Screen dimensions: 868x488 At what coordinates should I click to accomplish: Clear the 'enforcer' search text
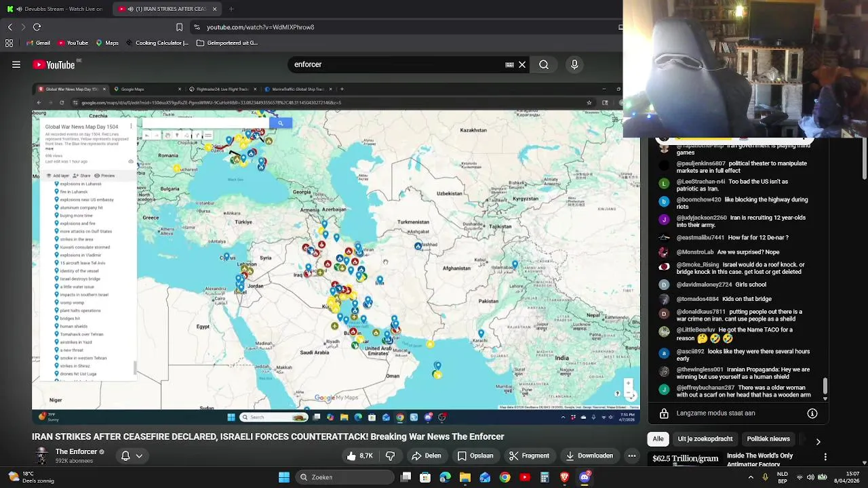click(522, 64)
